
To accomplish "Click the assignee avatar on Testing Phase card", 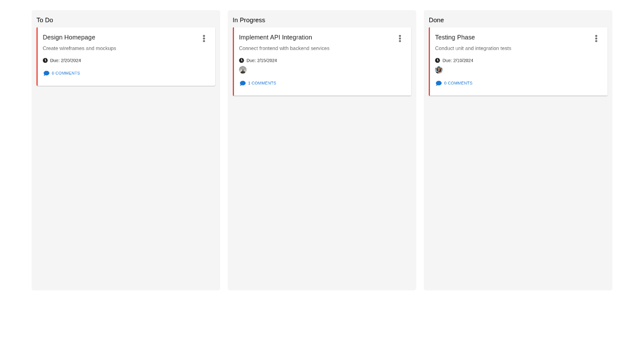I will (438, 70).
